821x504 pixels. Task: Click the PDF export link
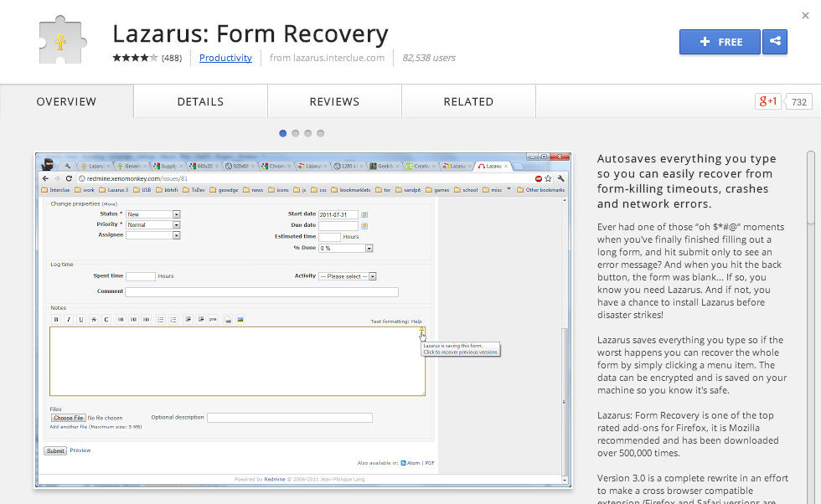tap(429, 463)
